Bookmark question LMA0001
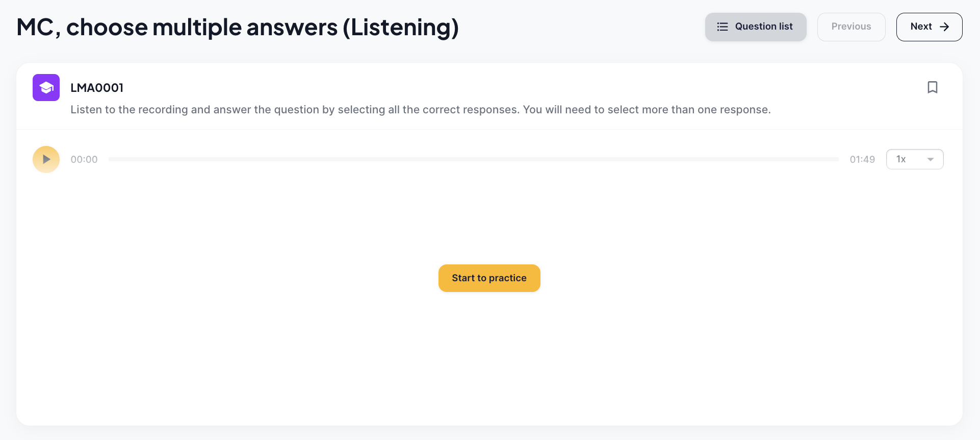This screenshot has width=980, height=440. [x=932, y=87]
